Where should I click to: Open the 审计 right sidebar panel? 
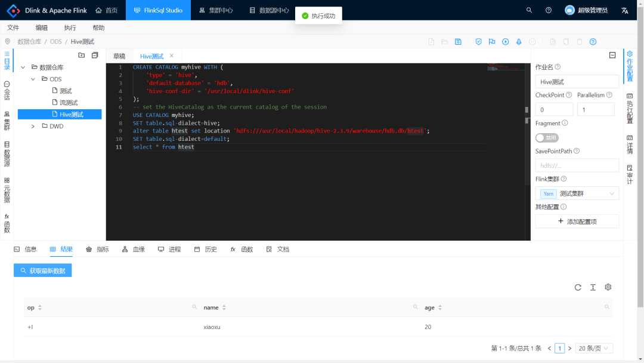[630, 175]
